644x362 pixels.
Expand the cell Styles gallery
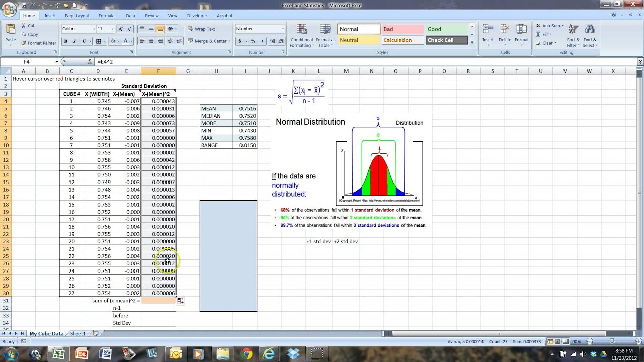tap(472, 42)
